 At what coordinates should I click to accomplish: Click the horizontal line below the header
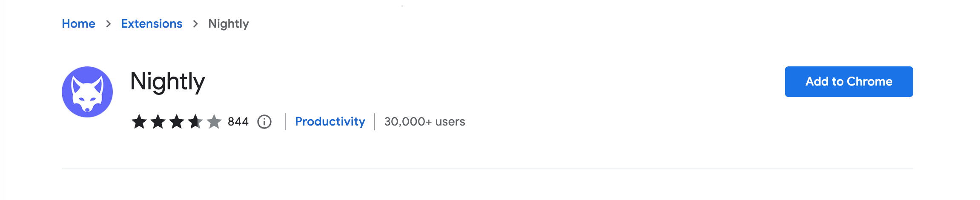pos(487,169)
